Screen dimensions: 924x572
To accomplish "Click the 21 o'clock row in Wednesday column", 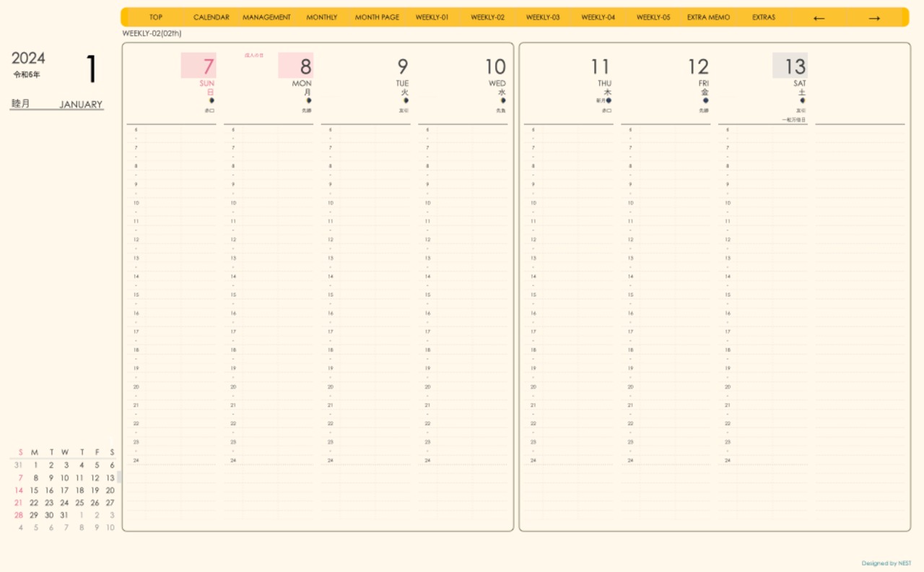I will [463, 405].
